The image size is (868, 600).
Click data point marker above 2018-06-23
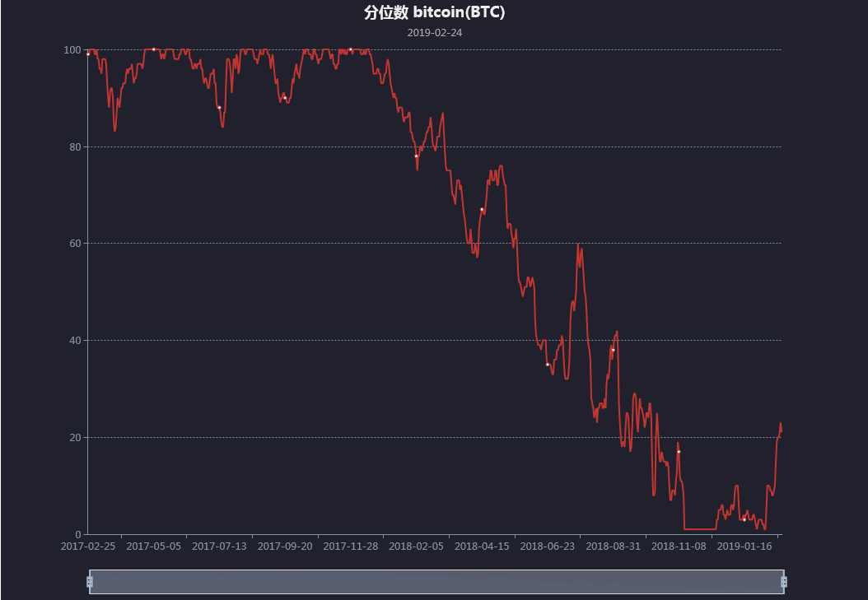click(x=548, y=365)
